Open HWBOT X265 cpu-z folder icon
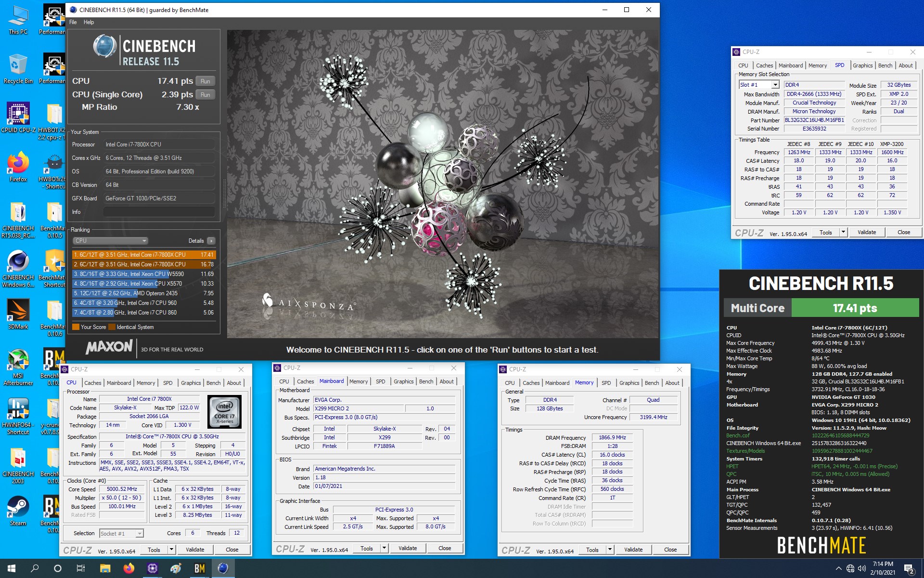924x578 pixels. pos(52,121)
